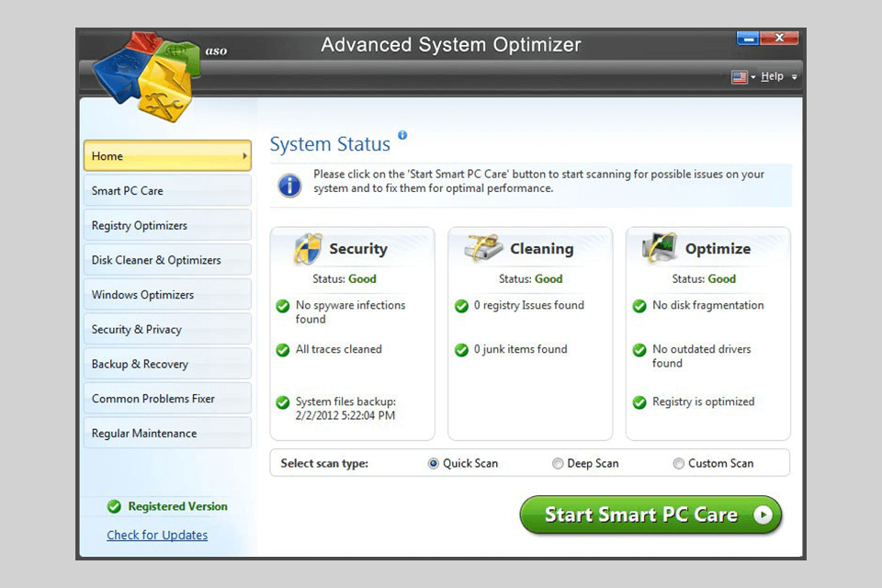
Task: Click the green checkmark next to Registered Version
Action: click(x=115, y=506)
